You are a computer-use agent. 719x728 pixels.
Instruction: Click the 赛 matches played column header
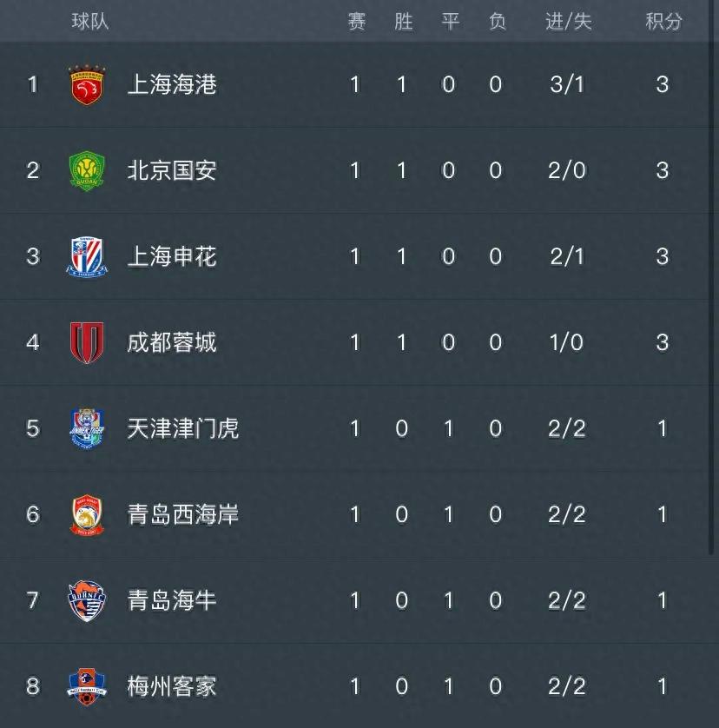[357, 22]
